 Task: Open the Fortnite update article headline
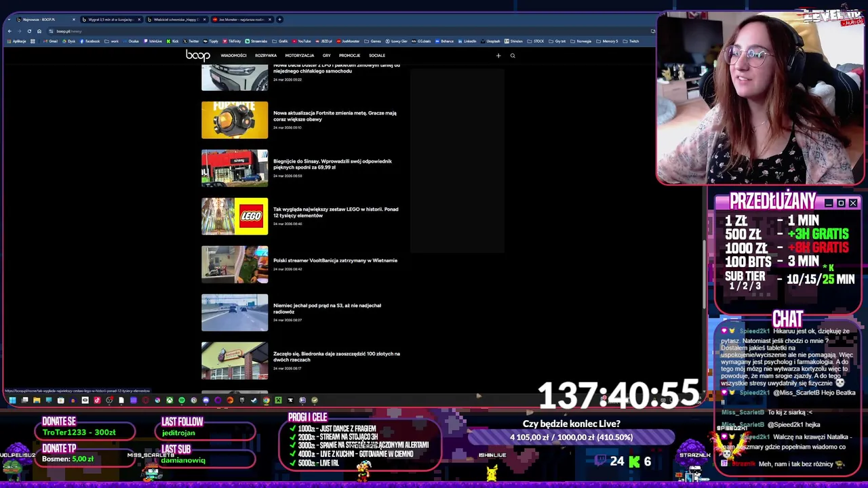pos(335,116)
